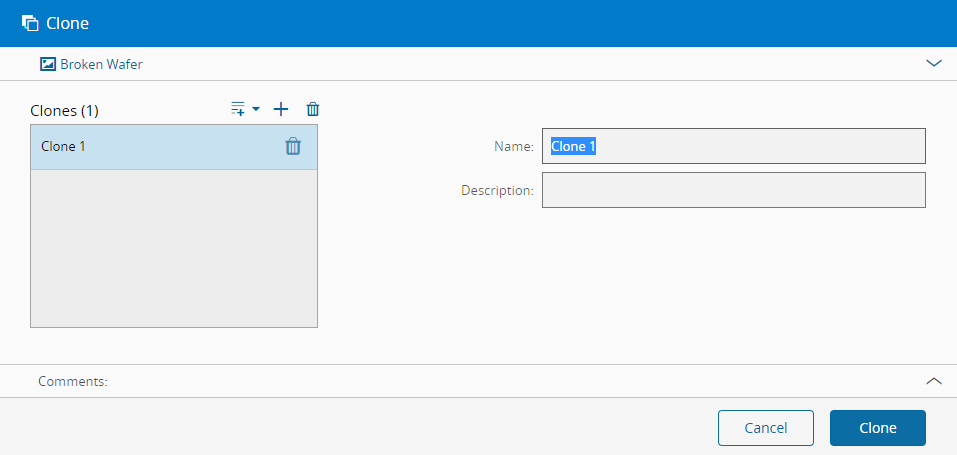
Task: Expand the Comments section using its chevron
Action: [934, 381]
